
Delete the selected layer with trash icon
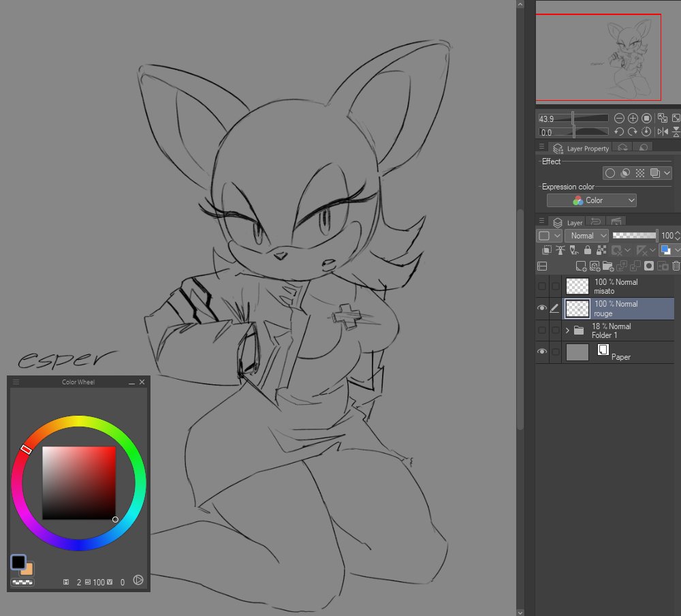pos(676,266)
